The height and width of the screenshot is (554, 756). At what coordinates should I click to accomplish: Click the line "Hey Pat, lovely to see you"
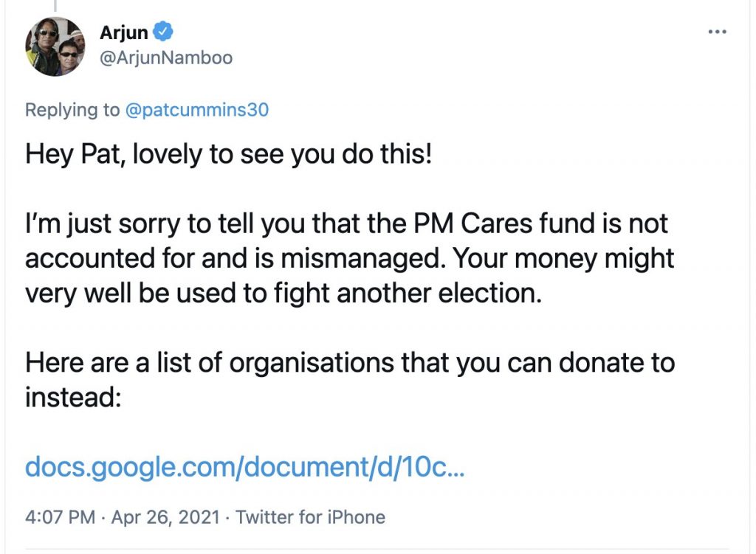[228, 156]
